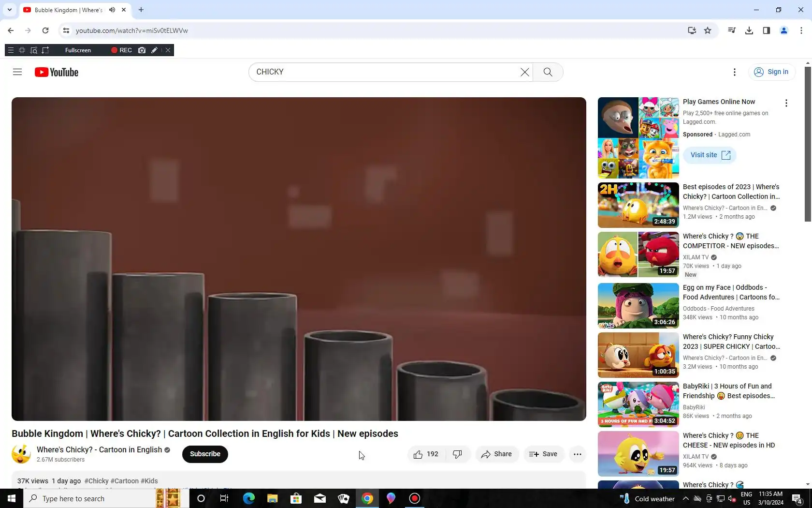Open Chrome media controls icon
Screen dimensions: 812x508
[x=732, y=30]
